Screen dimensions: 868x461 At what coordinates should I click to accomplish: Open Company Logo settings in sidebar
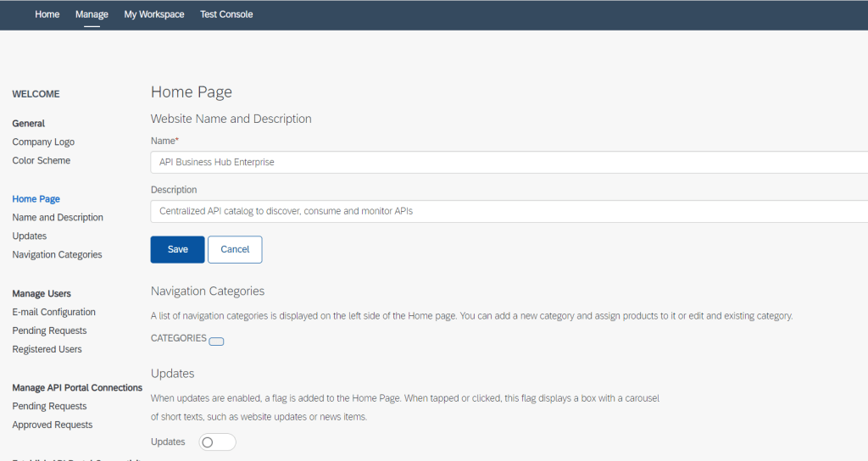pyautogui.click(x=43, y=142)
